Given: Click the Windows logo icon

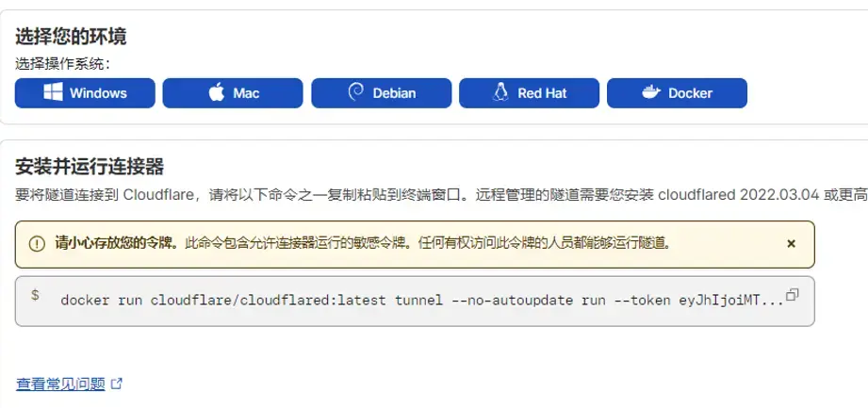Looking at the screenshot, I should 53,92.
